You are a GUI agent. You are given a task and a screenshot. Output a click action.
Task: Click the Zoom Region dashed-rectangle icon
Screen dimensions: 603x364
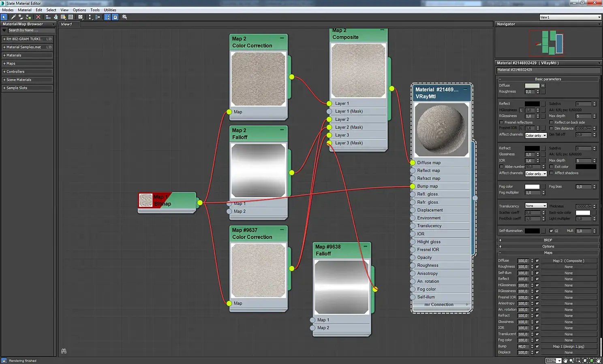pyautogui.click(x=578, y=360)
